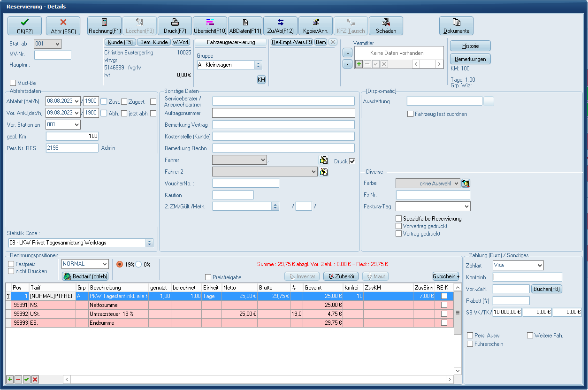Enable the Must-Be checkbox

[x=13, y=83]
